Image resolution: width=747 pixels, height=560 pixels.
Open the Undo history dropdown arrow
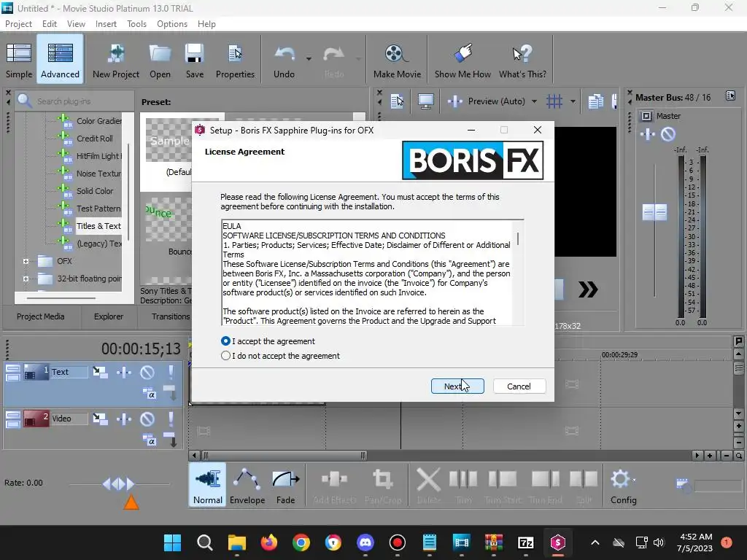[x=309, y=59]
